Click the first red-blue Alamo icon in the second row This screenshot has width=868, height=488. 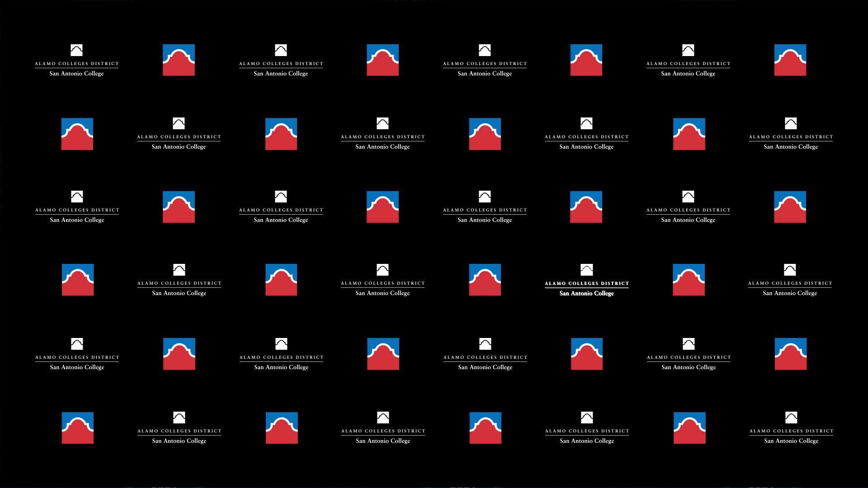(x=77, y=134)
